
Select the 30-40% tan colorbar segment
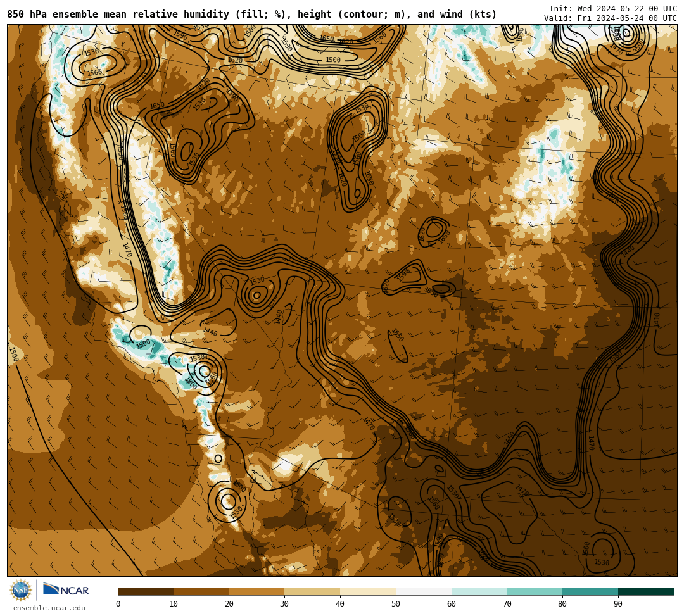coord(312,591)
